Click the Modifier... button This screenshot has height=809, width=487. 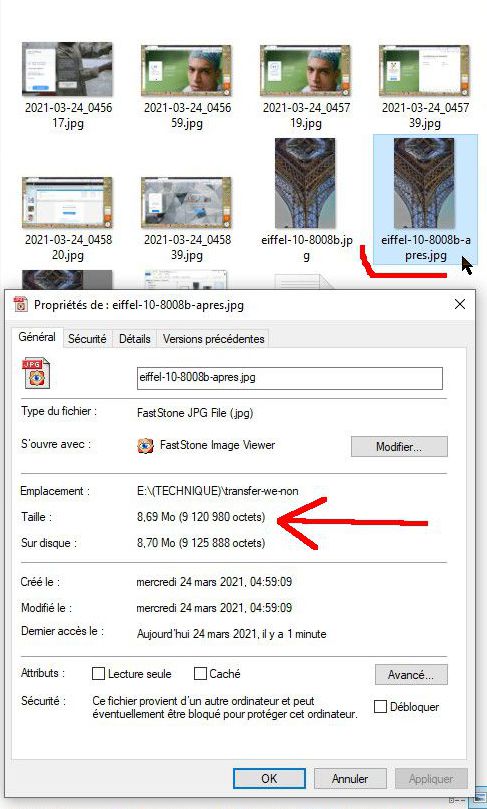click(x=399, y=446)
